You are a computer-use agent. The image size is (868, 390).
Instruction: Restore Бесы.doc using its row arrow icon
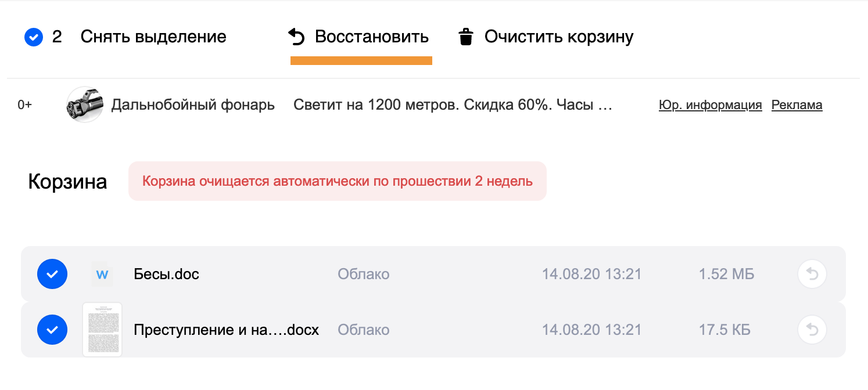[x=812, y=275]
